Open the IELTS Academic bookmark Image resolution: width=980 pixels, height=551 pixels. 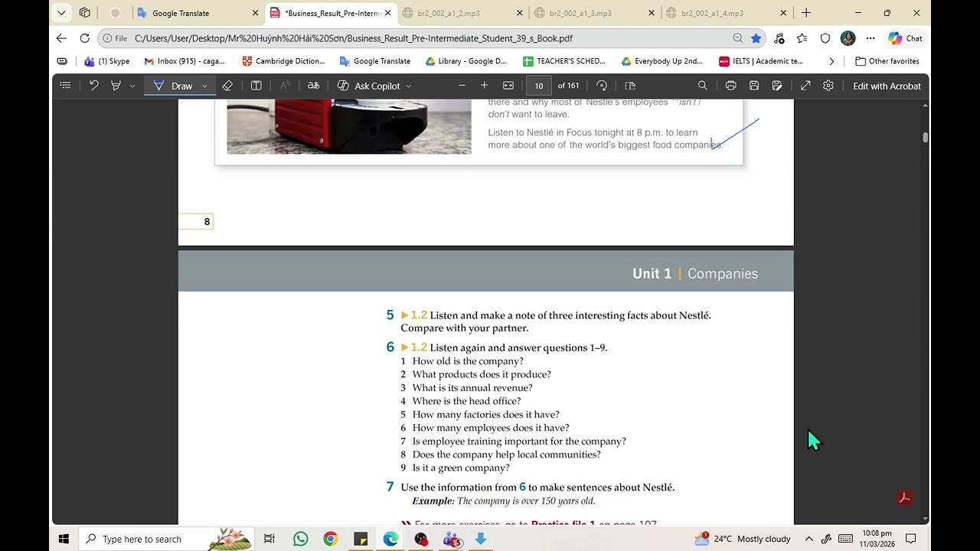point(761,61)
